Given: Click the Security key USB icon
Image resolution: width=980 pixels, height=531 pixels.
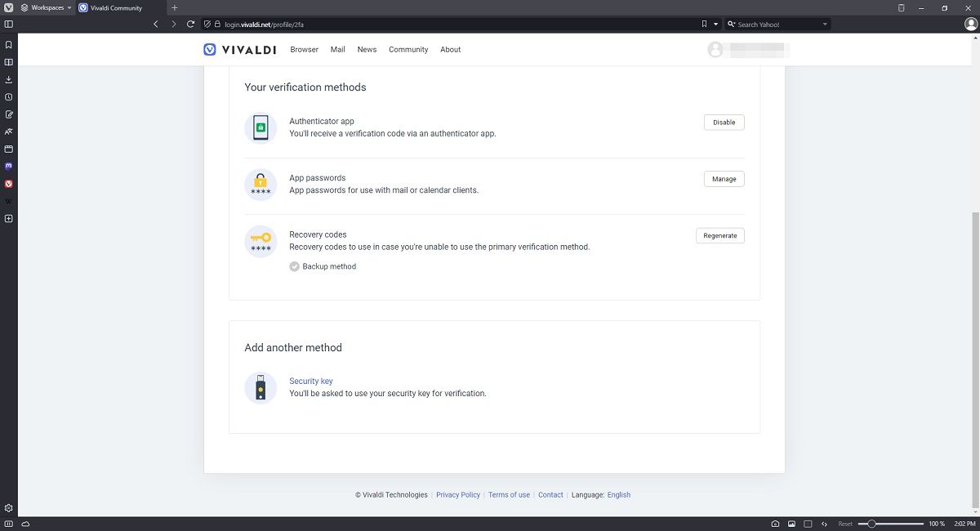Looking at the screenshot, I should (261, 387).
